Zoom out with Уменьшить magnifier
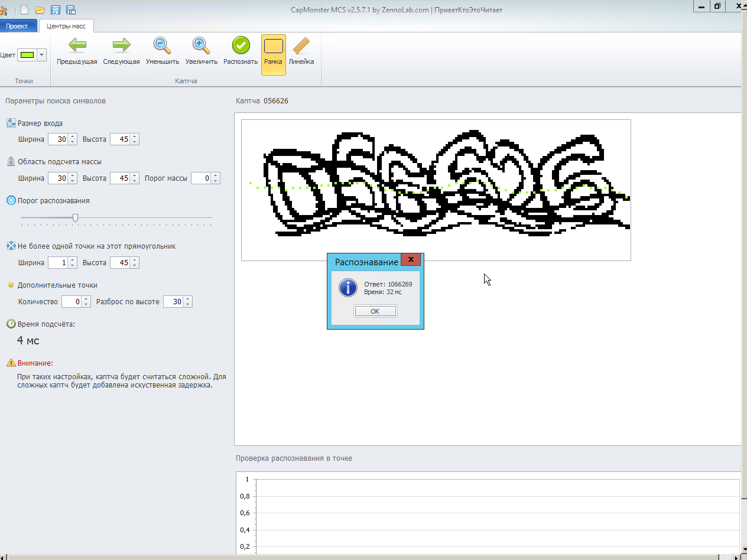 (162, 51)
